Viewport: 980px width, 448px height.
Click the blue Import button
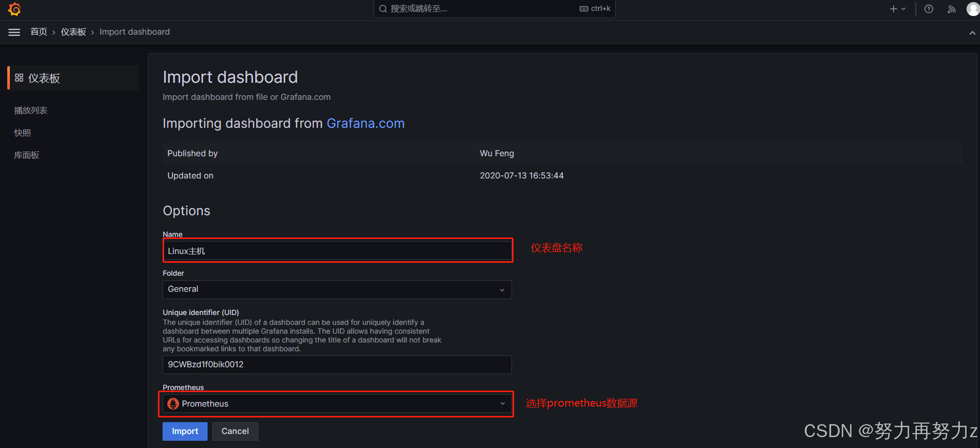(185, 431)
